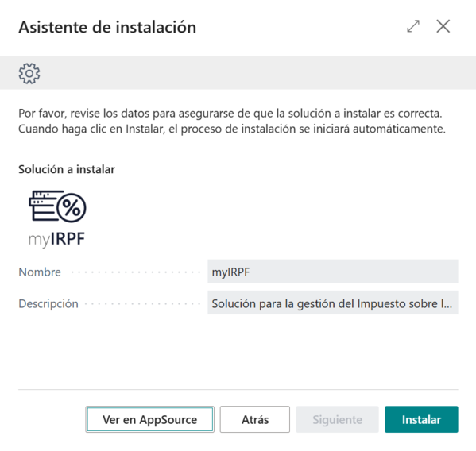Viewport: 476px width, 451px height.
Task: Click the Nombre field label
Action: point(40,272)
